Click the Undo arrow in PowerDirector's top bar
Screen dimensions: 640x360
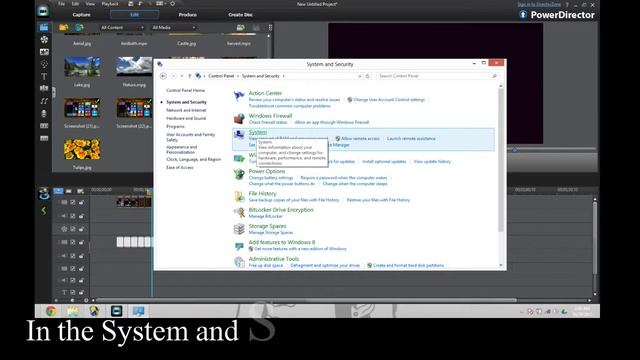tap(140, 4)
